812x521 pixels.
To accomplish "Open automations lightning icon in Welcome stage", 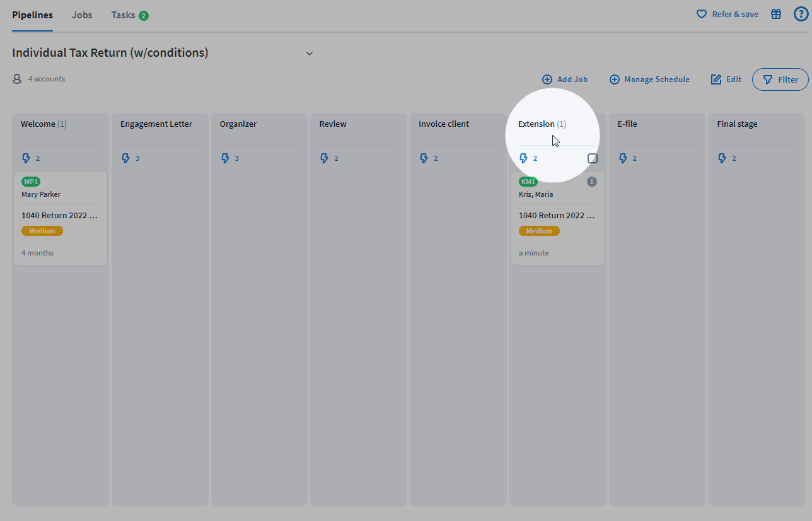I will pos(26,158).
